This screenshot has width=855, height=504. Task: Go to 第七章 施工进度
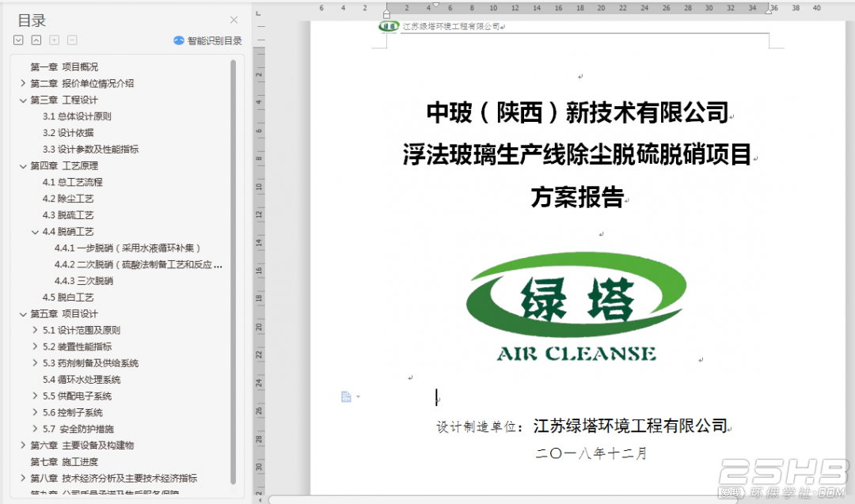pos(64,462)
